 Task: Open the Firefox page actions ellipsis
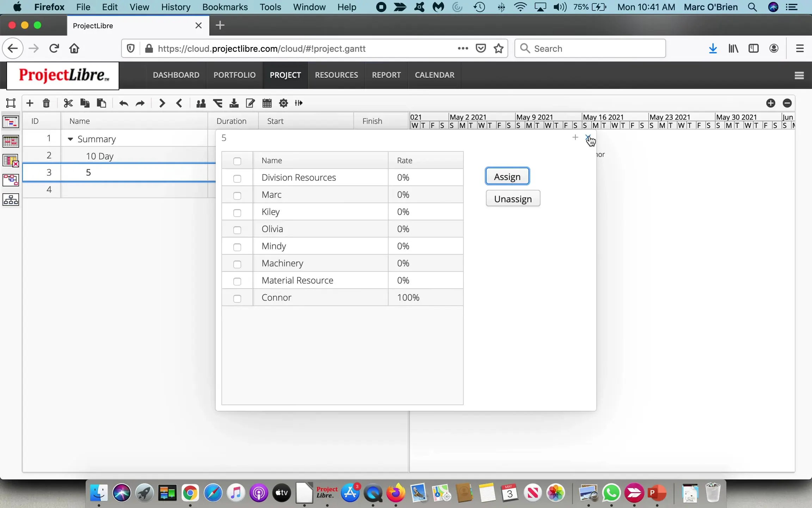click(x=463, y=48)
